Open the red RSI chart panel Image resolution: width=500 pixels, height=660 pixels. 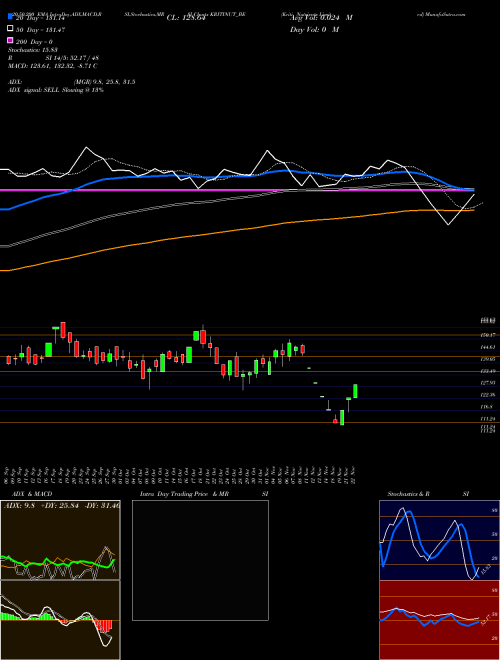coord(439,620)
